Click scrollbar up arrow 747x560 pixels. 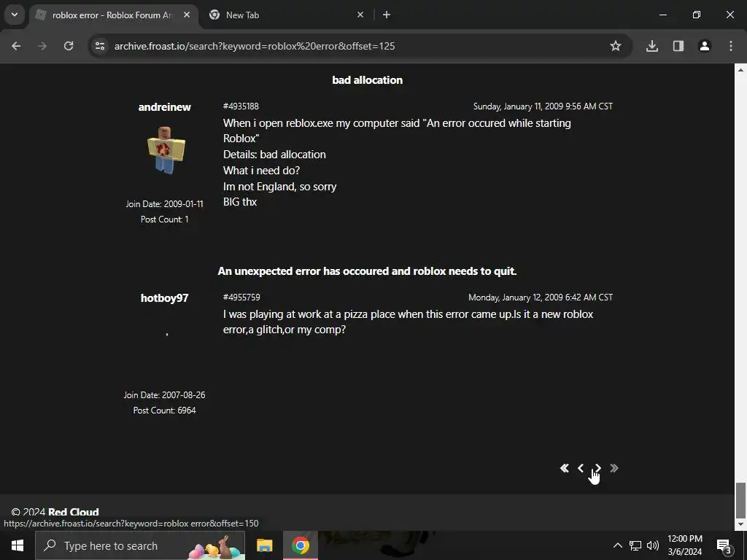(740, 69)
